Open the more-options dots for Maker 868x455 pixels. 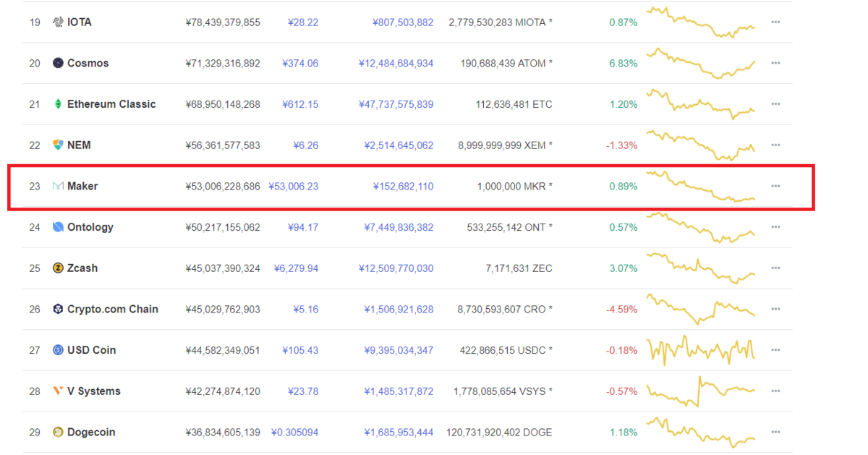point(775,186)
